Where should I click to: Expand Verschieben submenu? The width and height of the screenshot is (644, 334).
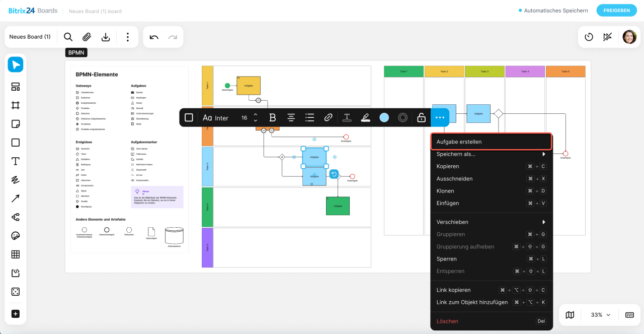492,222
